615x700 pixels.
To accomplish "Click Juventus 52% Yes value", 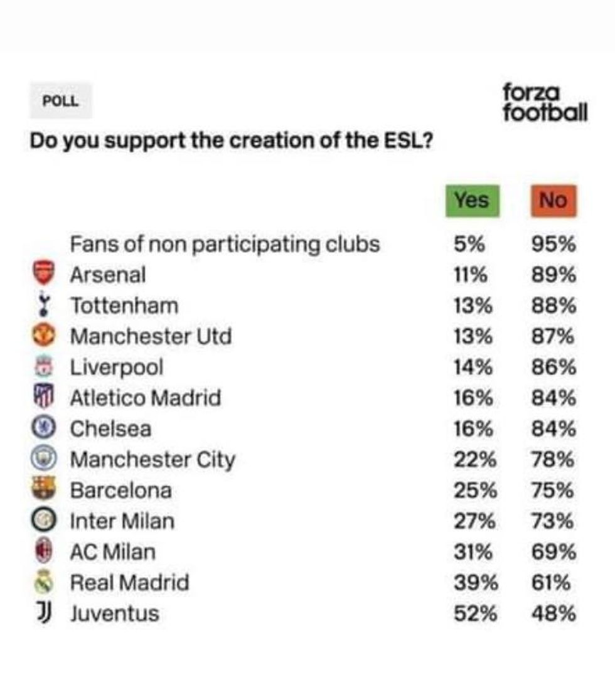I will coord(476,613).
